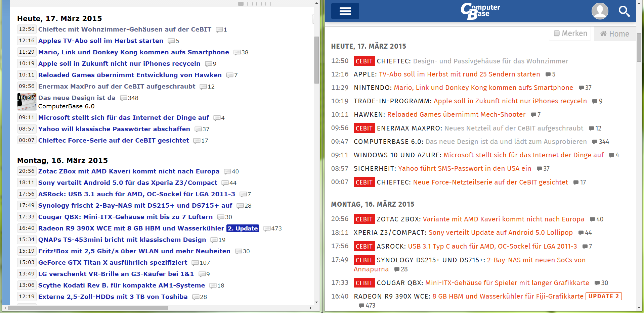Open the ComputerBase 6.0 article thumbnail in left window

27,102
